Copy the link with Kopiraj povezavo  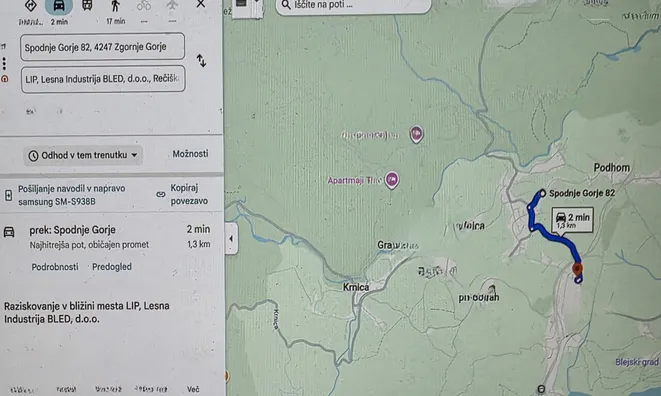[189, 194]
